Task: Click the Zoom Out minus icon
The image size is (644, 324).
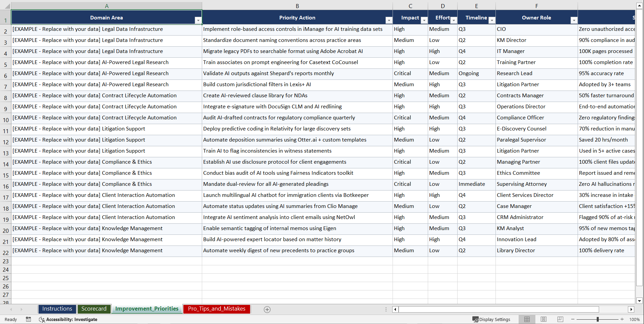Action: (x=573, y=319)
